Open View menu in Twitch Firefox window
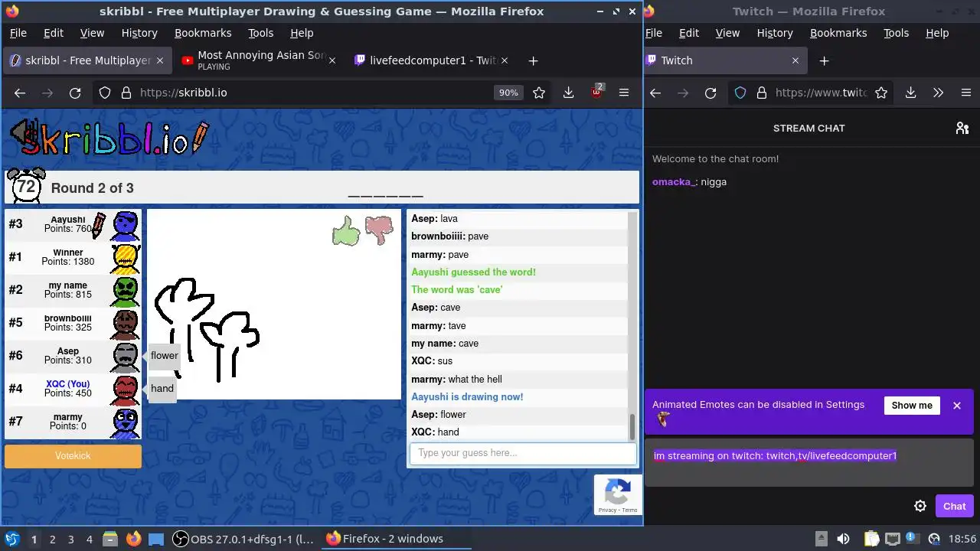This screenshot has width=980, height=551. pos(727,33)
